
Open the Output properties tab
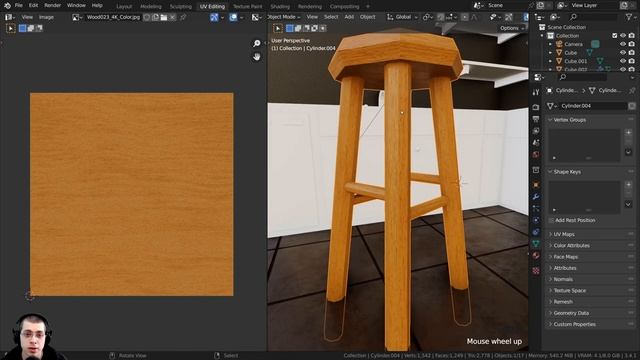(x=536, y=119)
